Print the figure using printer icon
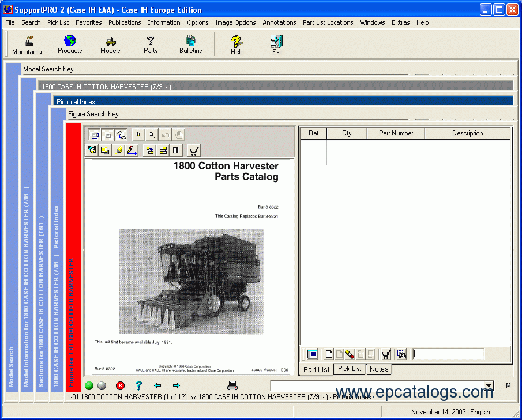 click(232, 385)
